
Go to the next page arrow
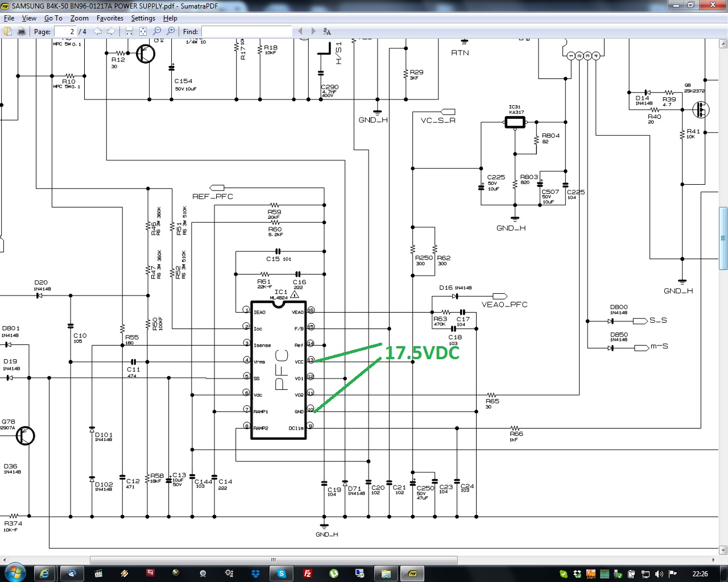point(111,31)
